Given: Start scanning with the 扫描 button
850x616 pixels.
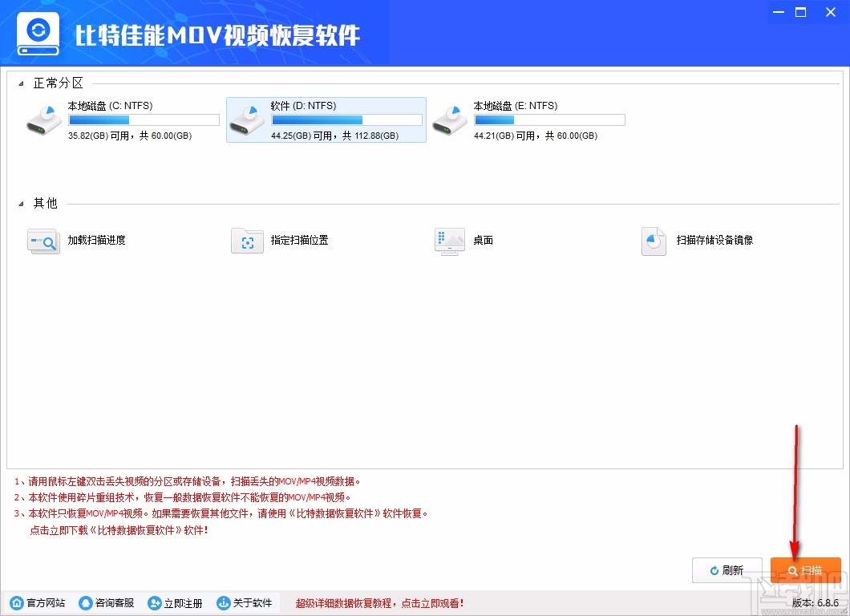Looking at the screenshot, I should [805, 570].
